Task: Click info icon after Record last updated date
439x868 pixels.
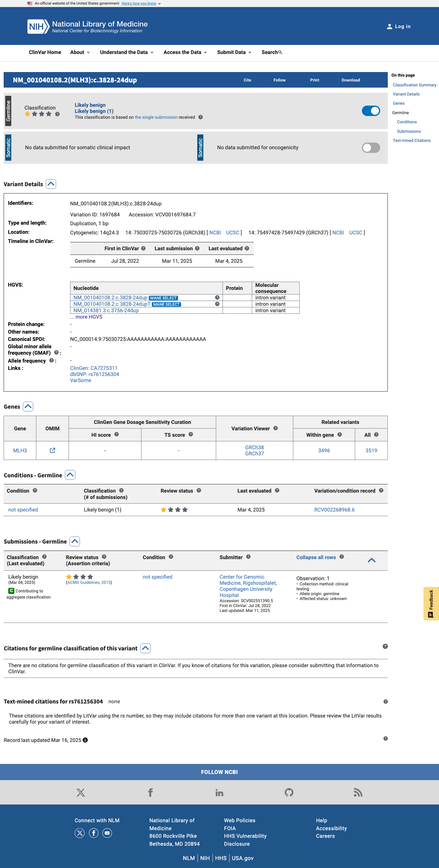Action: pos(85,740)
